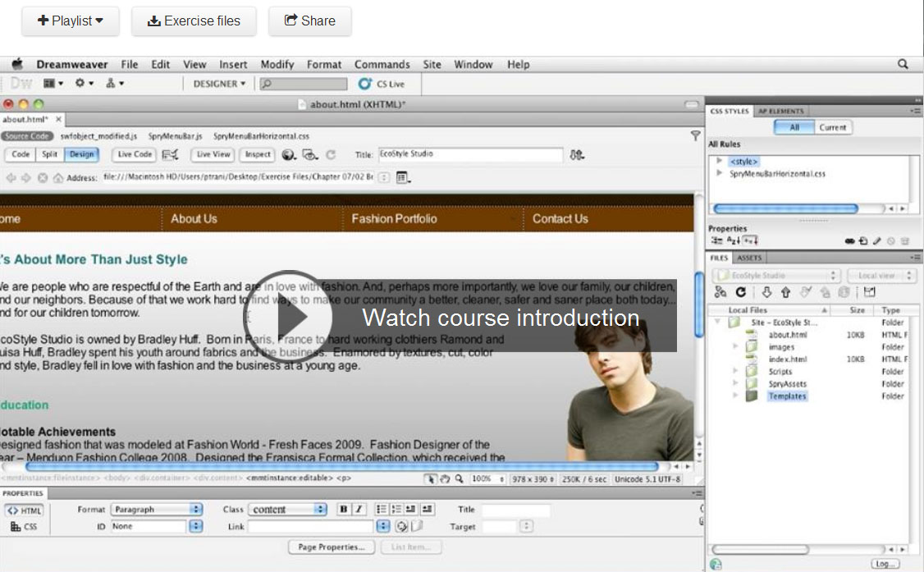Click the Refresh design view icon
Screen dimensions: 924x572
coord(331,155)
